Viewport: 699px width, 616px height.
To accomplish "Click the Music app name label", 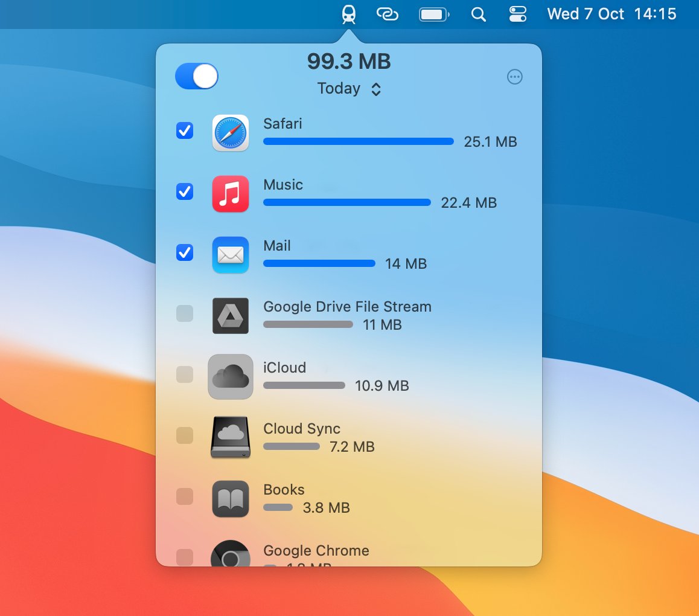I will (283, 185).
